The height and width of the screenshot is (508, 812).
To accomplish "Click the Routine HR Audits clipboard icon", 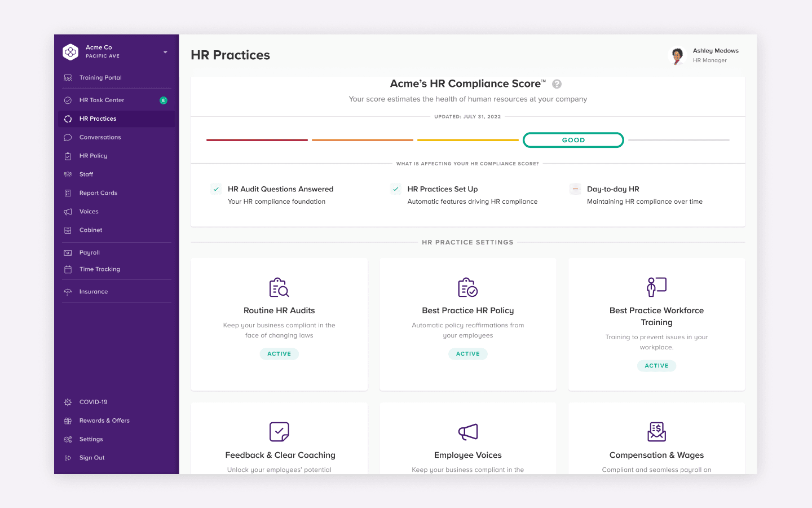I will click(x=279, y=287).
